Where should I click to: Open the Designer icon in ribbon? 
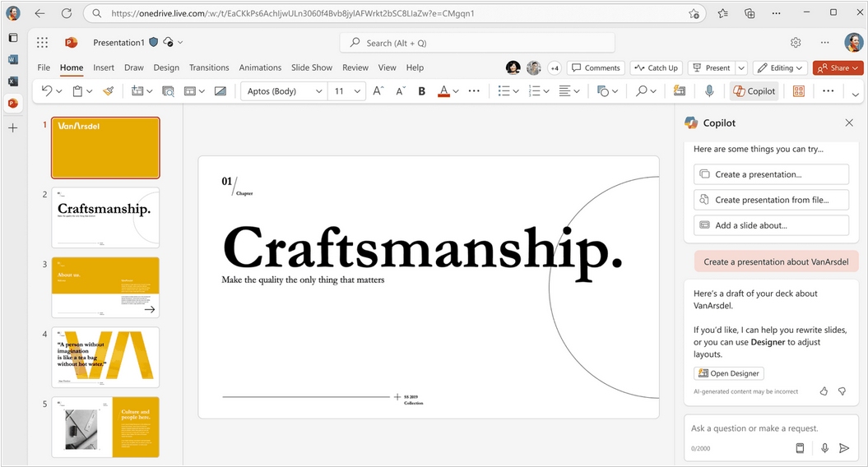[x=798, y=91]
